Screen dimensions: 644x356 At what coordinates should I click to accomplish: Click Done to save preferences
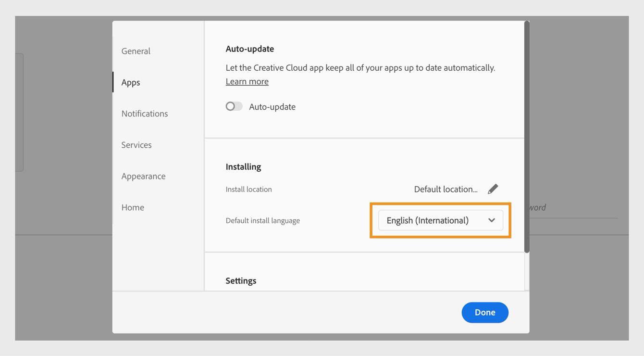click(485, 312)
